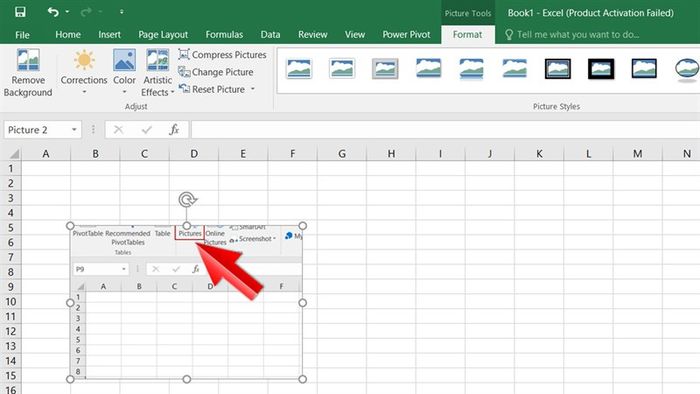Click Change Picture
This screenshot has width=700, height=394.
216,72
